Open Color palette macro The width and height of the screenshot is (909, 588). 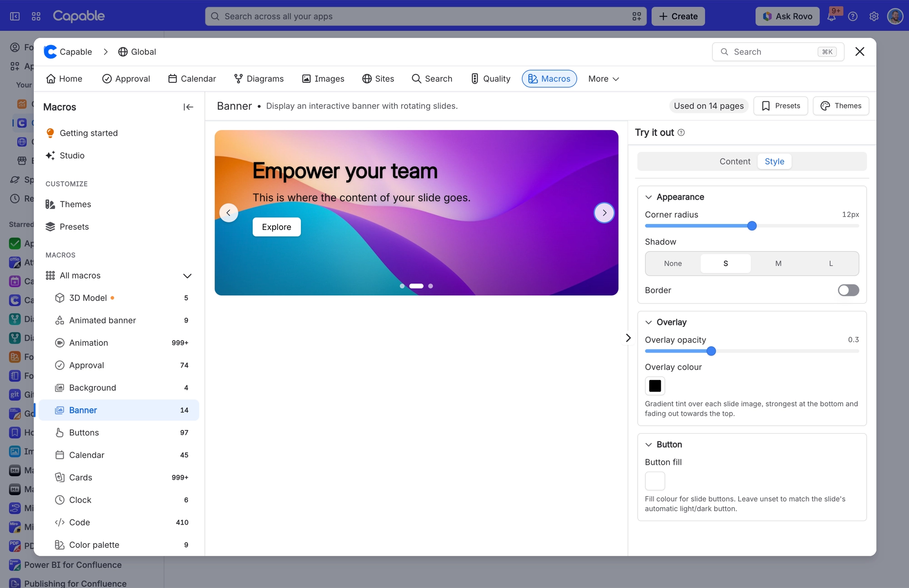coord(119,545)
